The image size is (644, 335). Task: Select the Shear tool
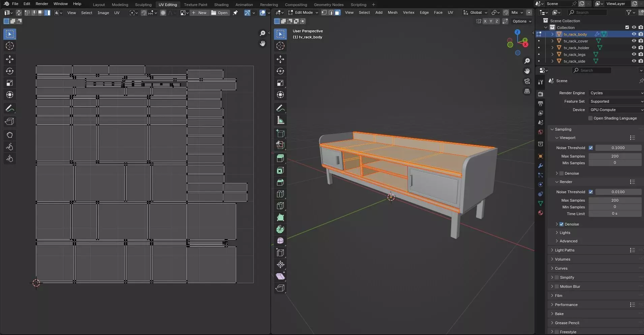point(280,276)
